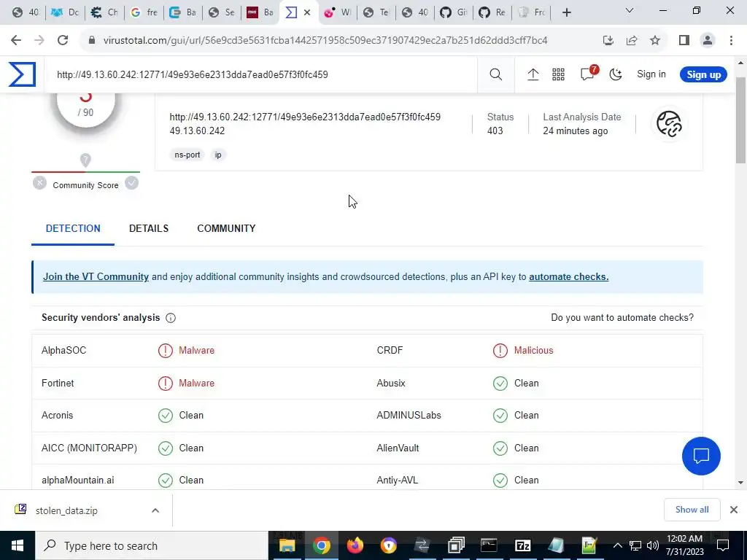Expand the tab search chevron
This screenshot has width=747, height=560.
[x=630, y=10]
